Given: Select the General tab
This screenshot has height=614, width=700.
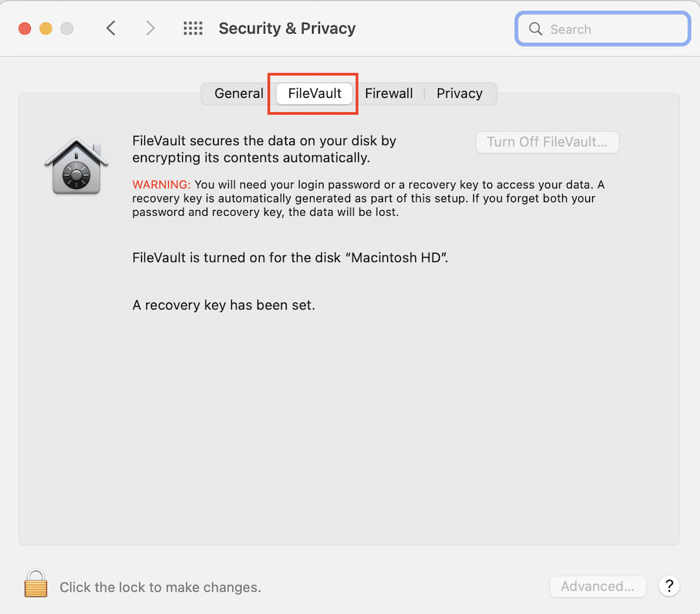Looking at the screenshot, I should (239, 92).
